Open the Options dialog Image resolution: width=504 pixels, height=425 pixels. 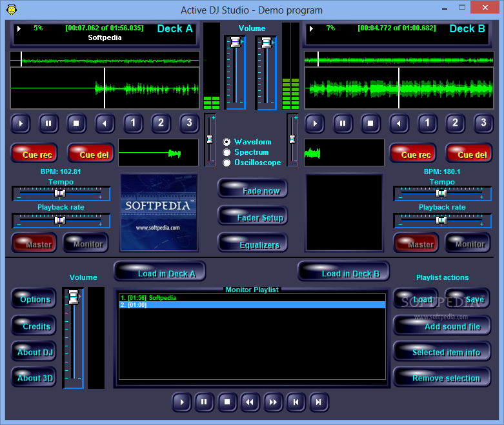[x=34, y=298]
